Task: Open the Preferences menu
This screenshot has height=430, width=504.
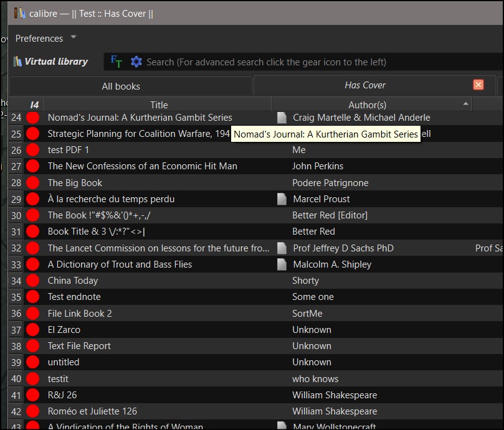Action: coord(39,38)
